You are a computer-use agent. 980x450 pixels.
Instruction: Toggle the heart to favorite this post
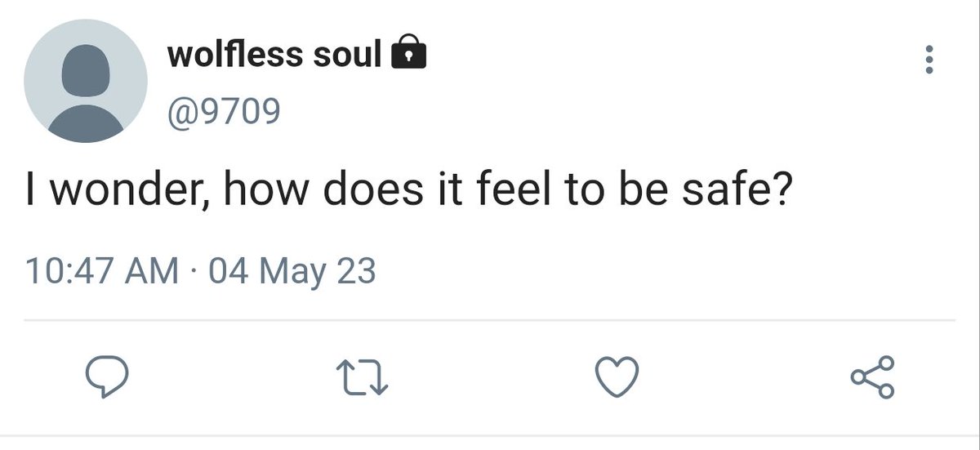pos(615,378)
